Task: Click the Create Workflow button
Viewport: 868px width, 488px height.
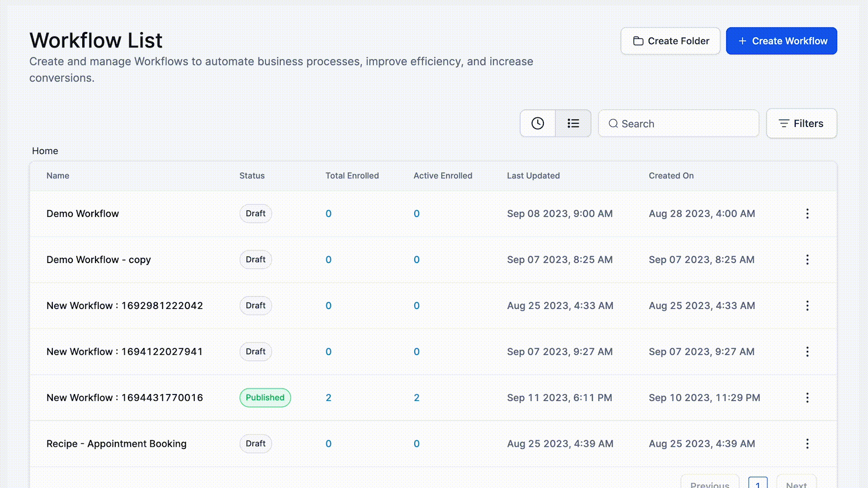Action: coord(781,41)
